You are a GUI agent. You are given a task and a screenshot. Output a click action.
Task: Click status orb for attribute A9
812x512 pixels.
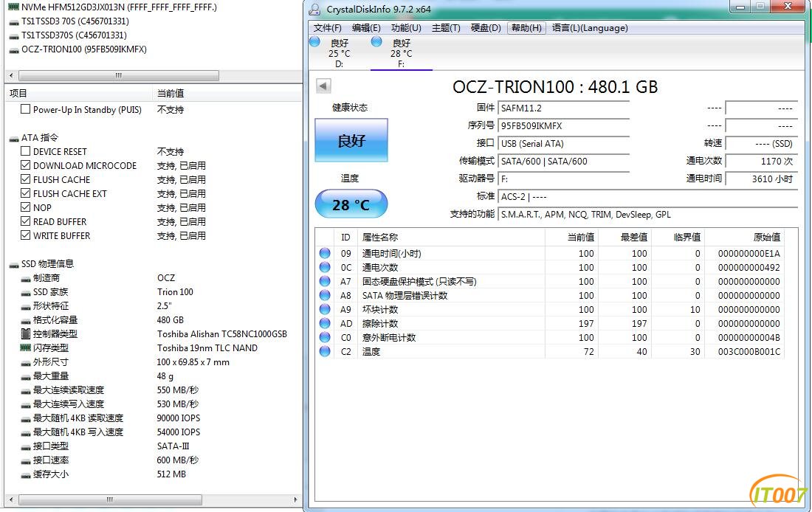pos(325,309)
